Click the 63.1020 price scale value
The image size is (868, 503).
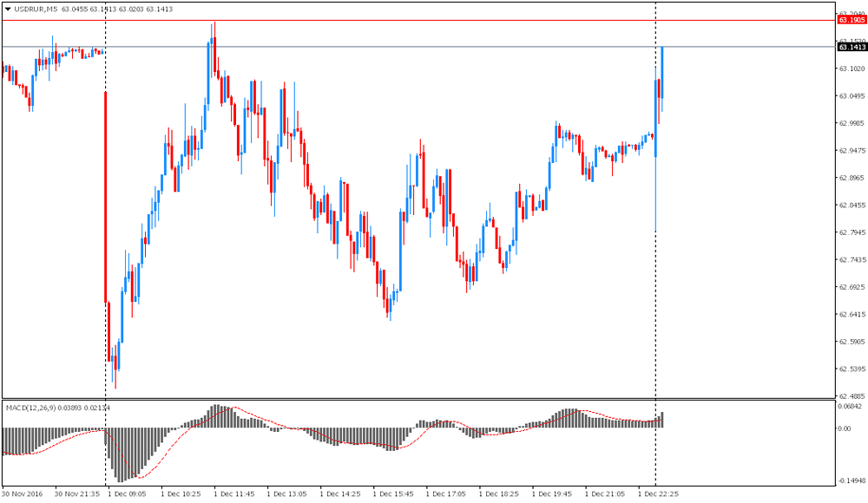coord(852,69)
